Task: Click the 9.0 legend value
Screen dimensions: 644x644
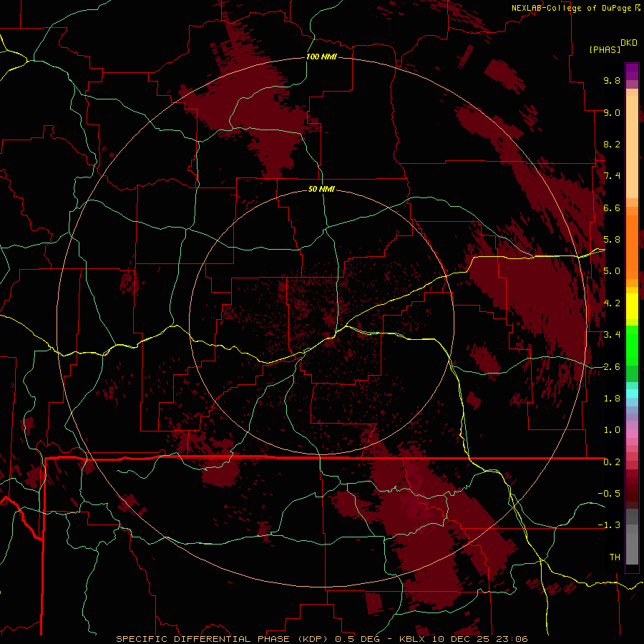Action: tap(612, 112)
